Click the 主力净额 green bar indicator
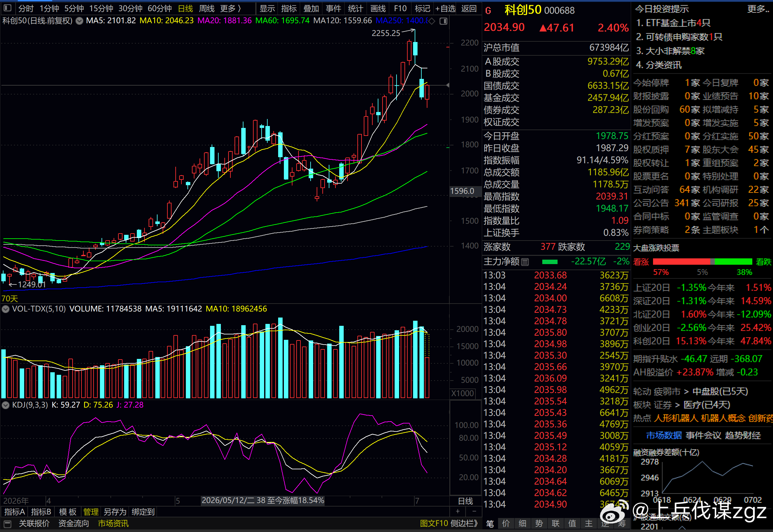Image resolution: width=773 pixels, height=532 pixels. pyautogui.click(x=550, y=262)
